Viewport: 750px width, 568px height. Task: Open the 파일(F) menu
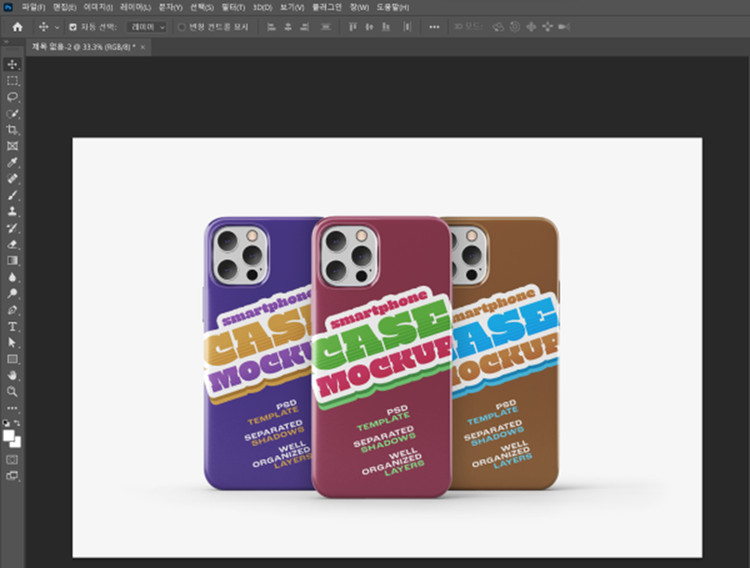pos(33,7)
